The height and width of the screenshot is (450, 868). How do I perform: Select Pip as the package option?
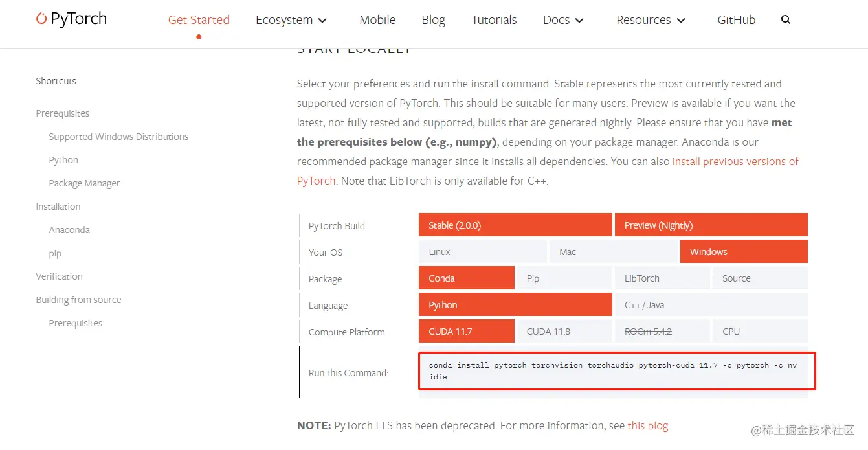click(x=564, y=278)
